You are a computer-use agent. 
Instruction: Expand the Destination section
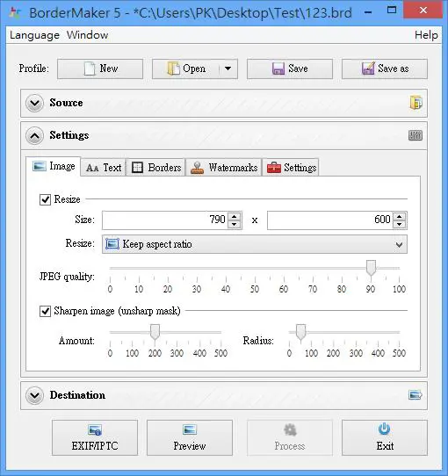pos(34,395)
